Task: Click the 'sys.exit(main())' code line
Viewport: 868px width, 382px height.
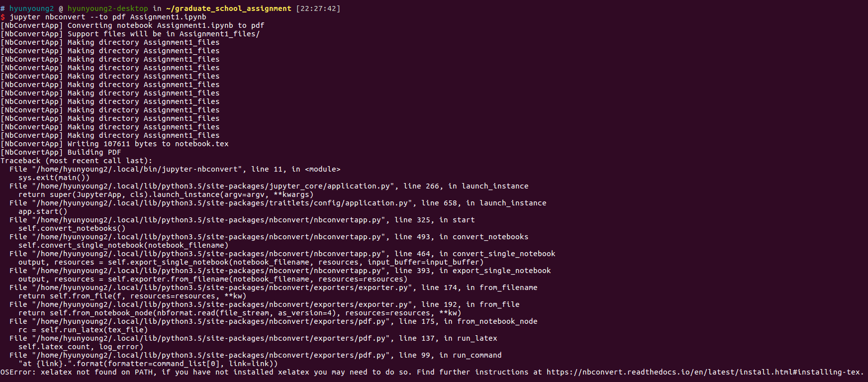Action: [54, 178]
